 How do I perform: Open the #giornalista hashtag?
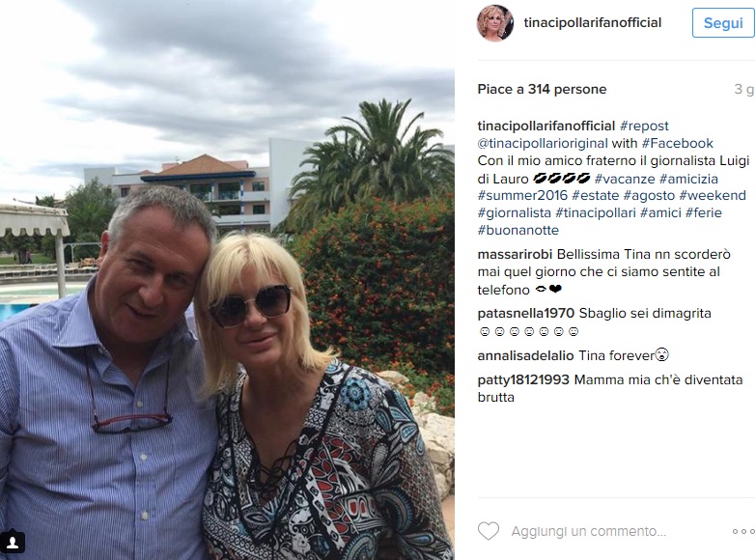click(514, 212)
